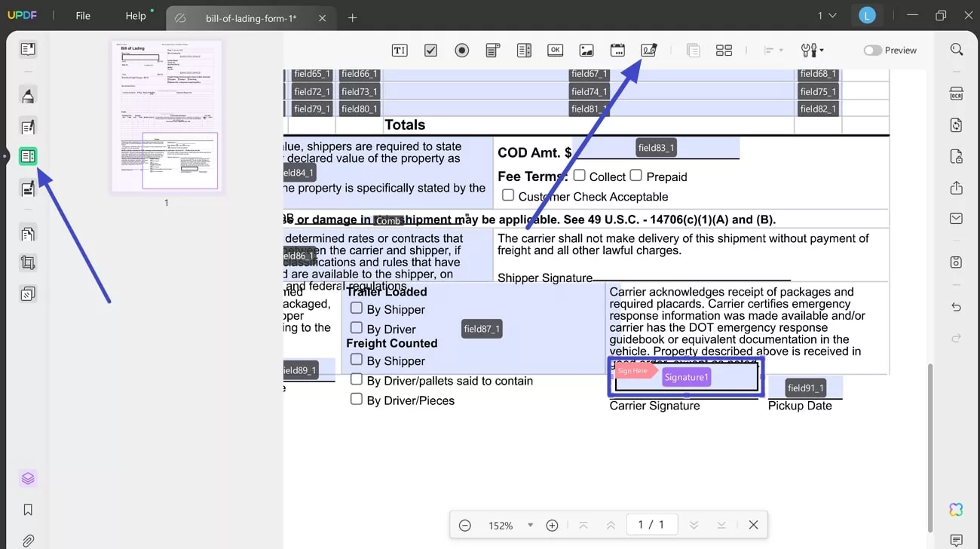
Task: Click the page 1 thumbnail
Action: pos(167,117)
